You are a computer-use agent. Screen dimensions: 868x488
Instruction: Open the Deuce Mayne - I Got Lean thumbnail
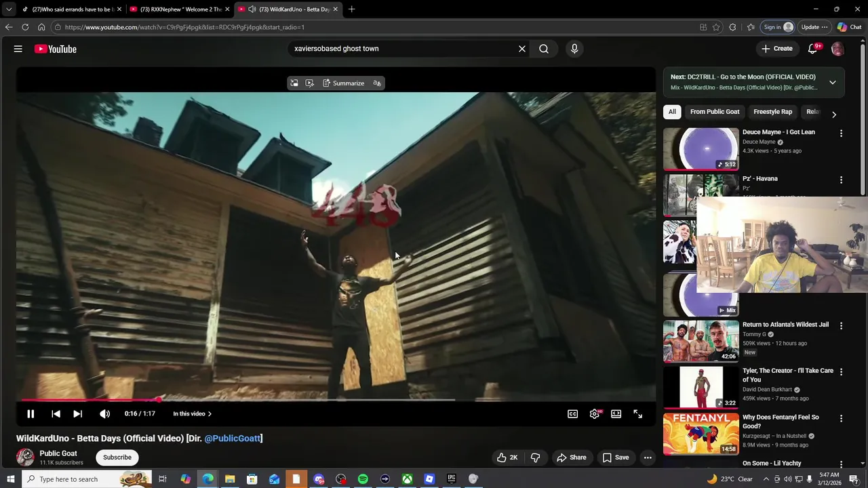(701, 148)
